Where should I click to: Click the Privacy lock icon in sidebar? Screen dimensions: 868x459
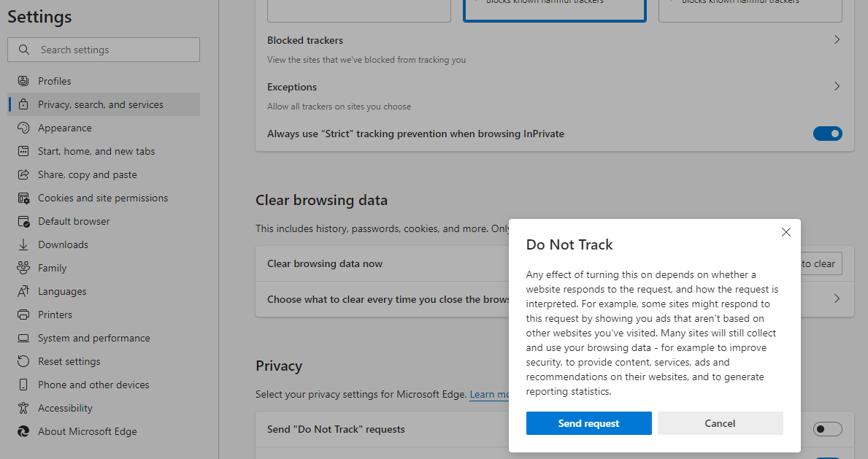23,104
